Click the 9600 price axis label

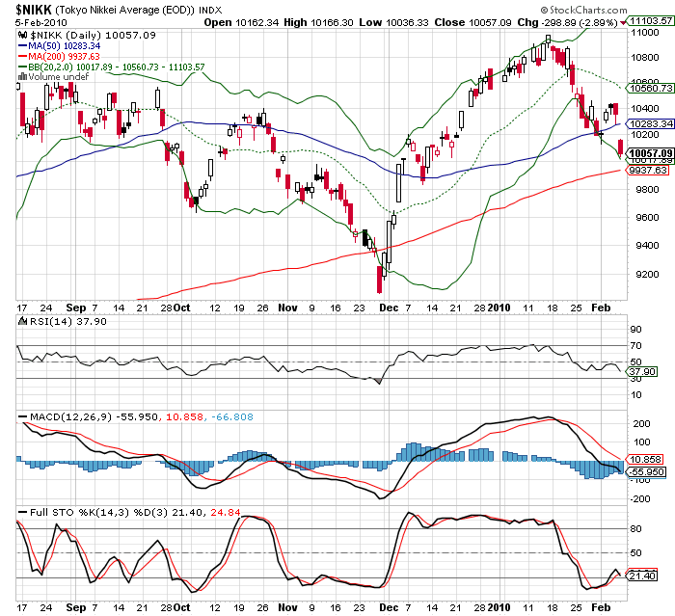click(x=647, y=218)
